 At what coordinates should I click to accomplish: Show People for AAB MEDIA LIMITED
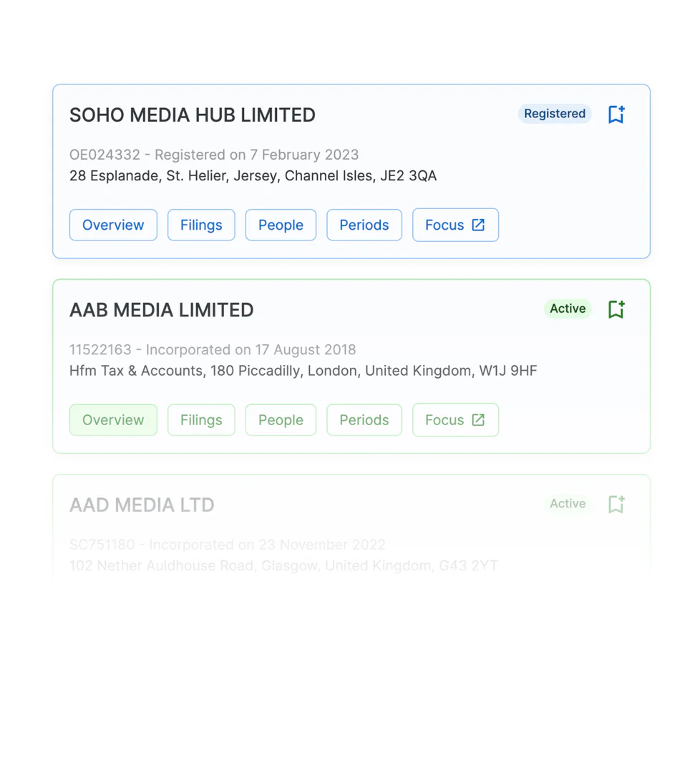(x=281, y=419)
